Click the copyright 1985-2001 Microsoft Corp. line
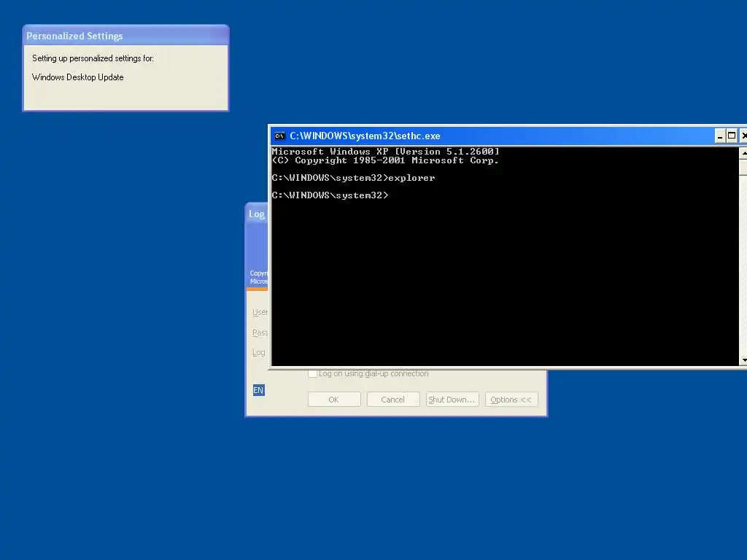The image size is (747, 560). (x=385, y=160)
